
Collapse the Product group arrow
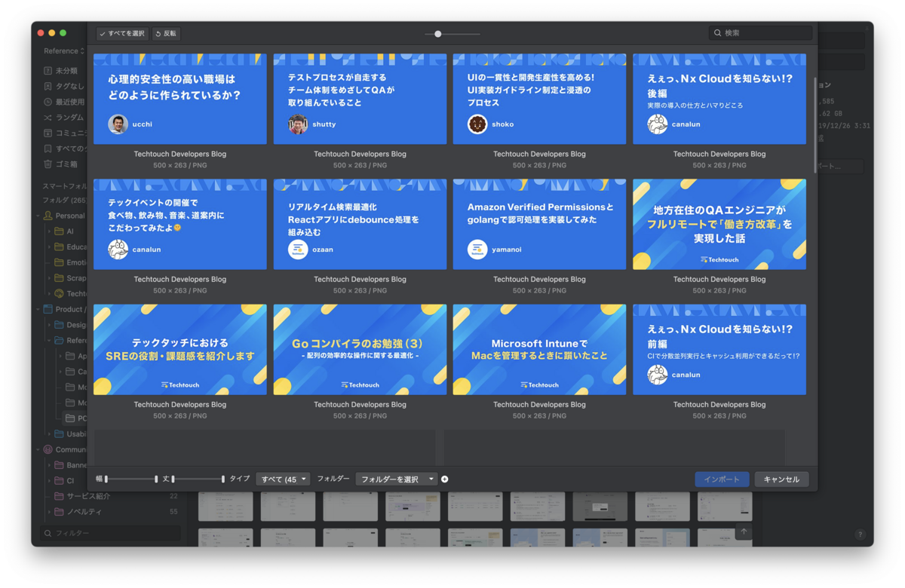pyautogui.click(x=38, y=309)
